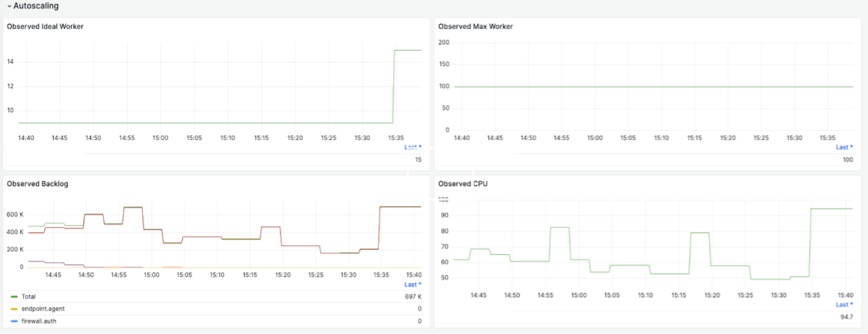Toggle firewall.auth series visibility in legend
Viewport: 868px width, 334px height.
[x=40, y=321]
